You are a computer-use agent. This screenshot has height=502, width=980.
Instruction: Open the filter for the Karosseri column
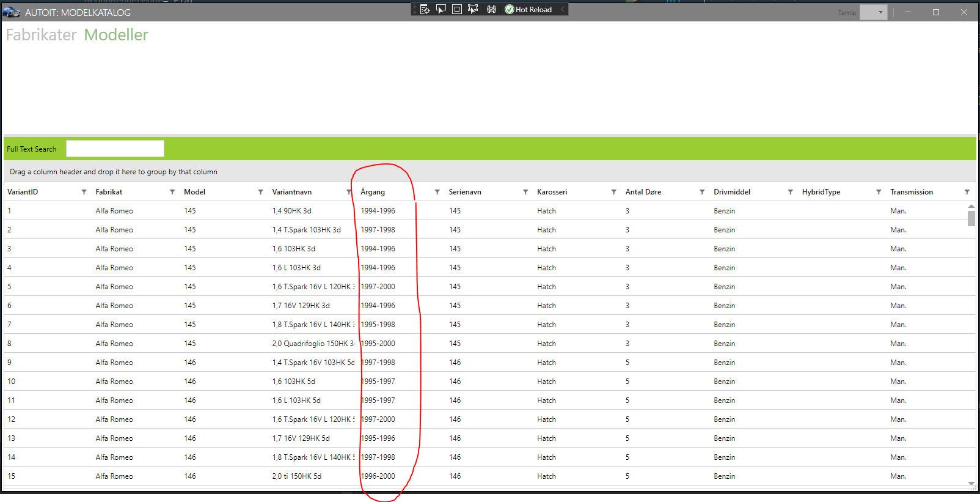point(613,192)
